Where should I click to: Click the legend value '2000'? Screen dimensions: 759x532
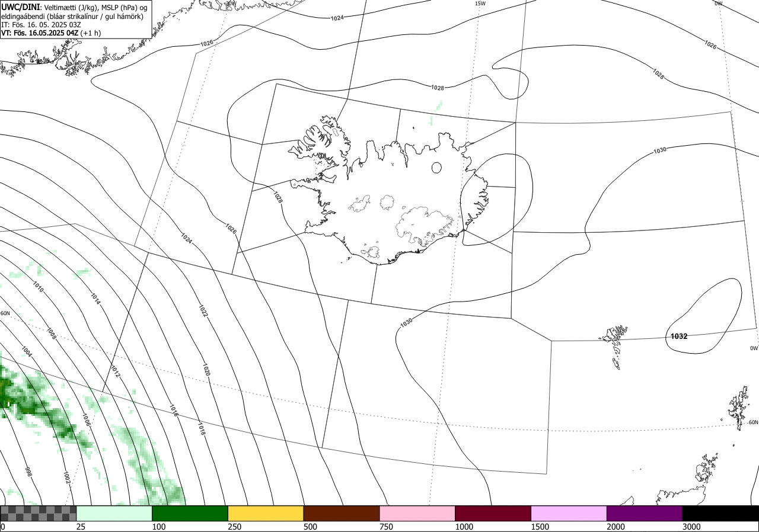[616, 527]
